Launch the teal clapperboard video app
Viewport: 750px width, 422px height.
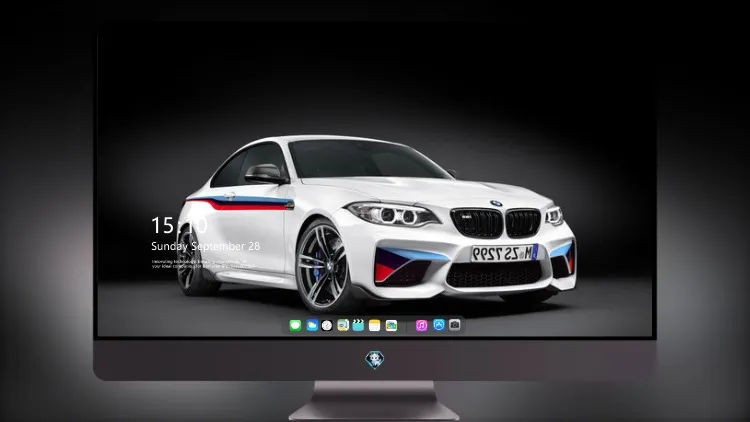[358, 325]
